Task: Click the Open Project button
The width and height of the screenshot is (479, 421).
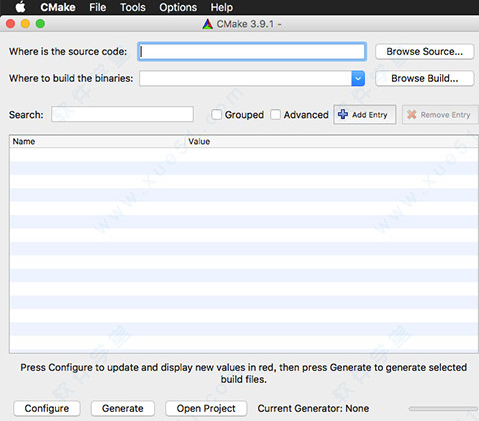Action: click(206, 408)
